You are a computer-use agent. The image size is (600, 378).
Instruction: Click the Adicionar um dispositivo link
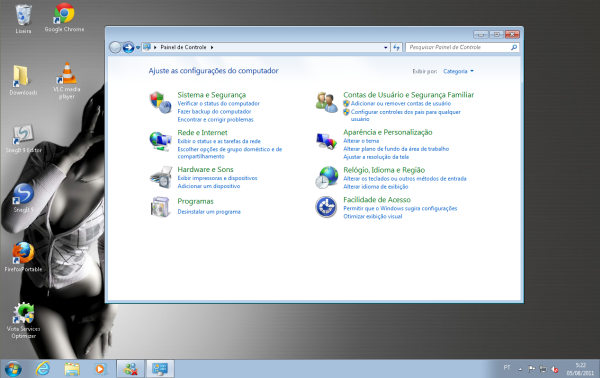click(209, 186)
